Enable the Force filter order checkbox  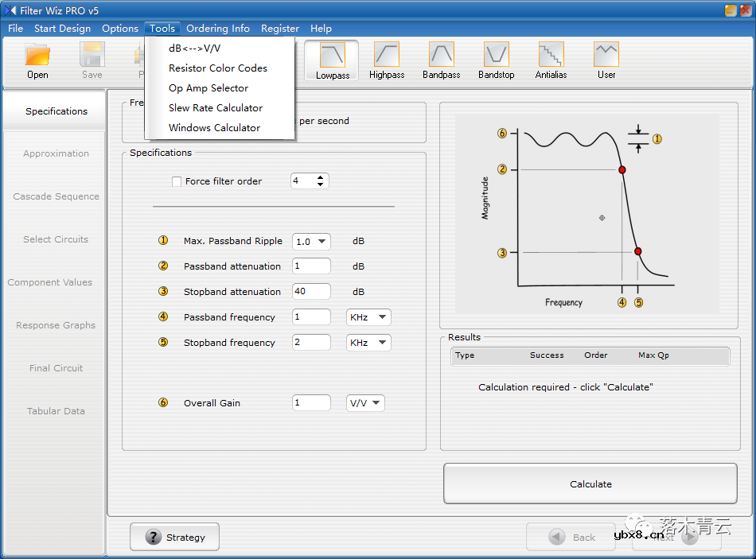[177, 181]
